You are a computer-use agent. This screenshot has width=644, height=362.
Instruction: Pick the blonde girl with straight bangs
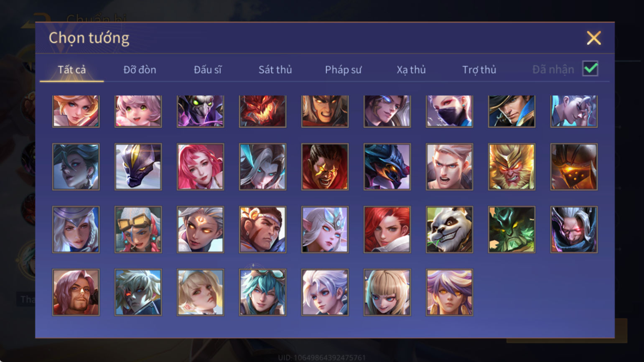click(387, 292)
